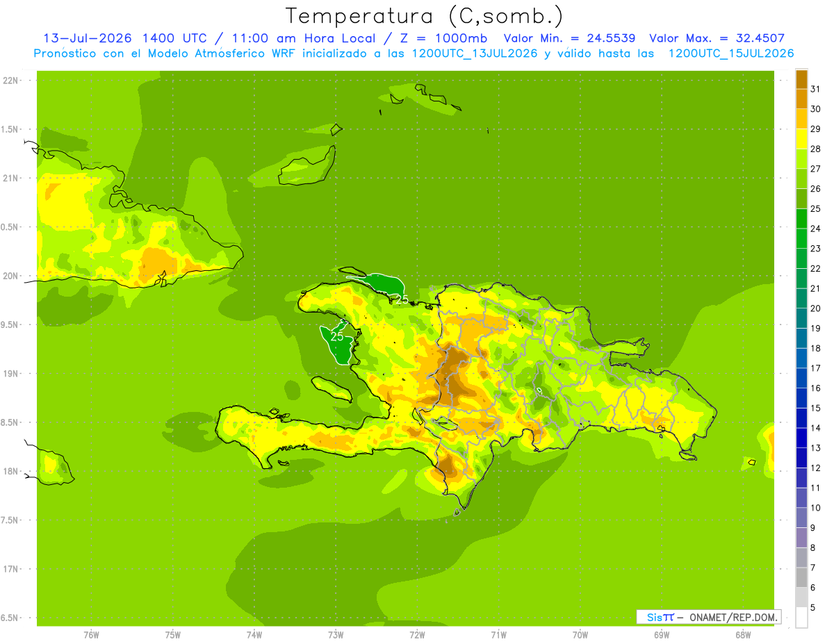Click '1200UTC_13JUL2026' initialization time text
This screenshot has width=834, height=644.
click(x=475, y=53)
